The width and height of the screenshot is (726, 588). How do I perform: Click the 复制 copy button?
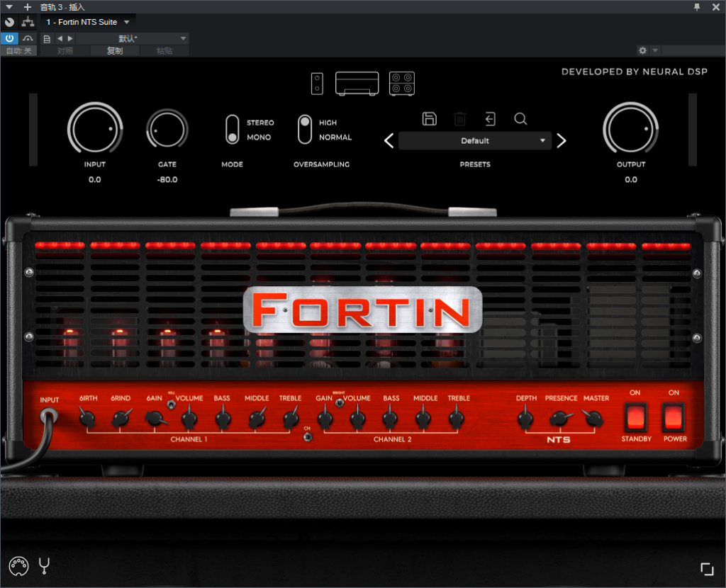tap(115, 51)
